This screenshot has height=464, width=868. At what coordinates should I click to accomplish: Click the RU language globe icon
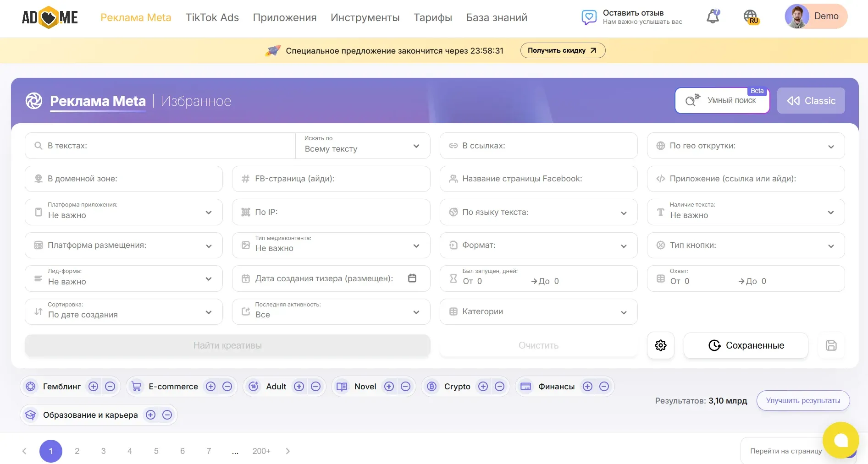[x=752, y=17]
